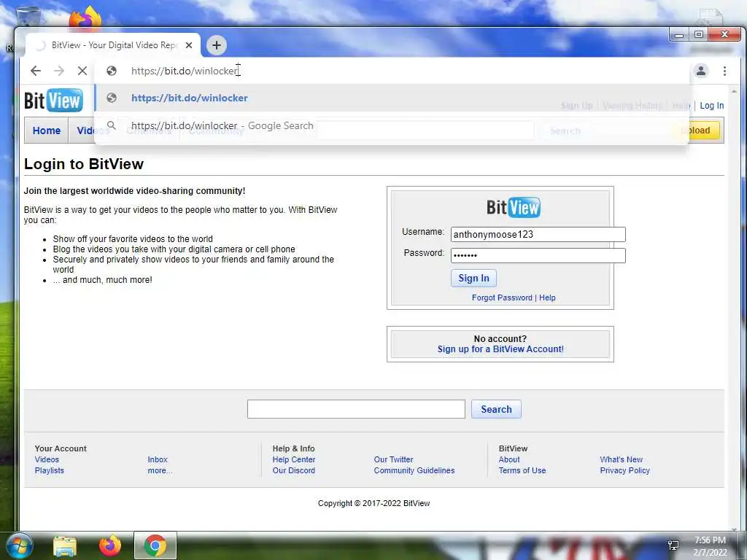Click the page scrollbar up arrow
The height and width of the screenshot is (560, 747).
tap(734, 91)
